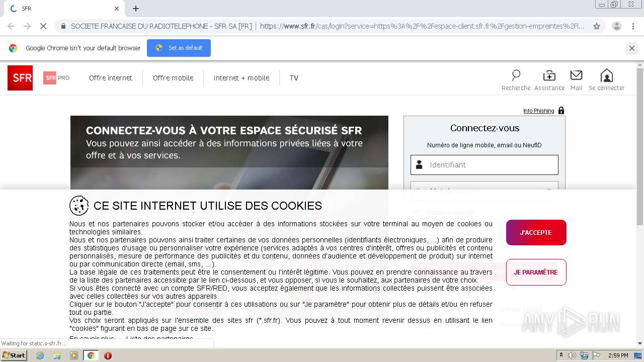Viewport: 644px width, 362px height.
Task: Click the cookie icon in the banner
Action: (79, 205)
